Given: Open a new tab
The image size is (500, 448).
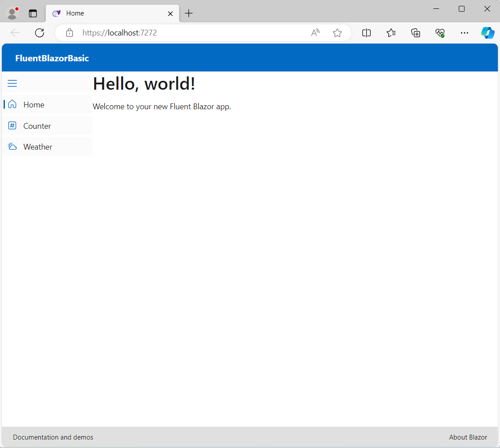Looking at the screenshot, I should 189,13.
